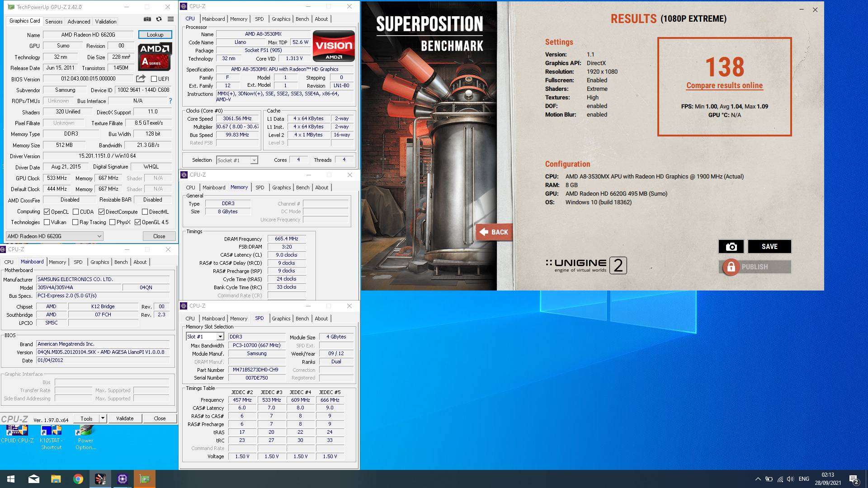The image size is (868, 488).
Task: Open the Slot #1 memory slot dropdown
Action: pyautogui.click(x=205, y=337)
